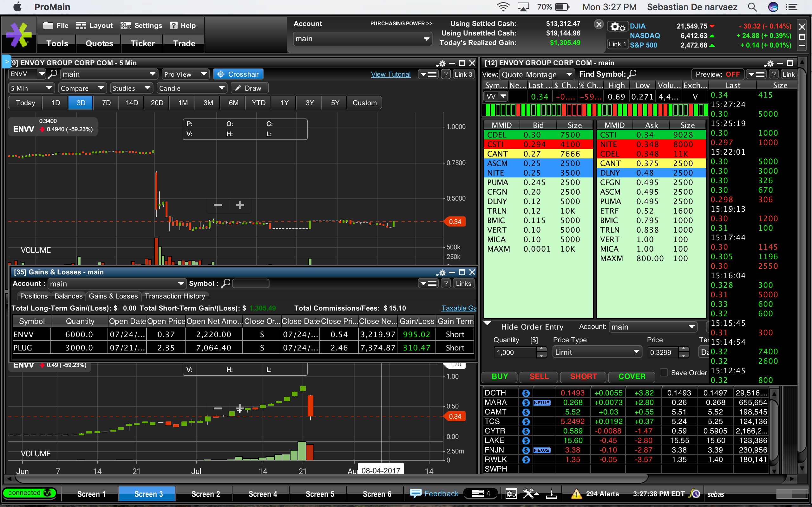
Task: Click the Find Symbol magnifier icon
Action: (632, 74)
